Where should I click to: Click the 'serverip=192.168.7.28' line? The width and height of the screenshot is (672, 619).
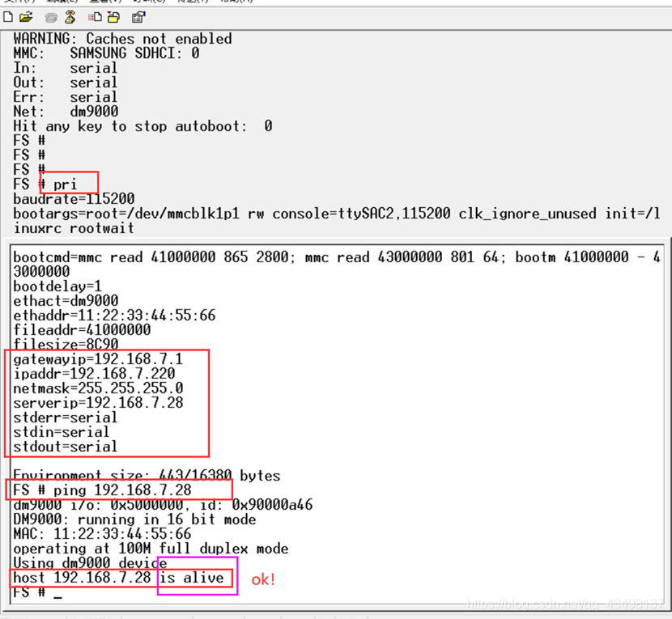[x=98, y=403]
